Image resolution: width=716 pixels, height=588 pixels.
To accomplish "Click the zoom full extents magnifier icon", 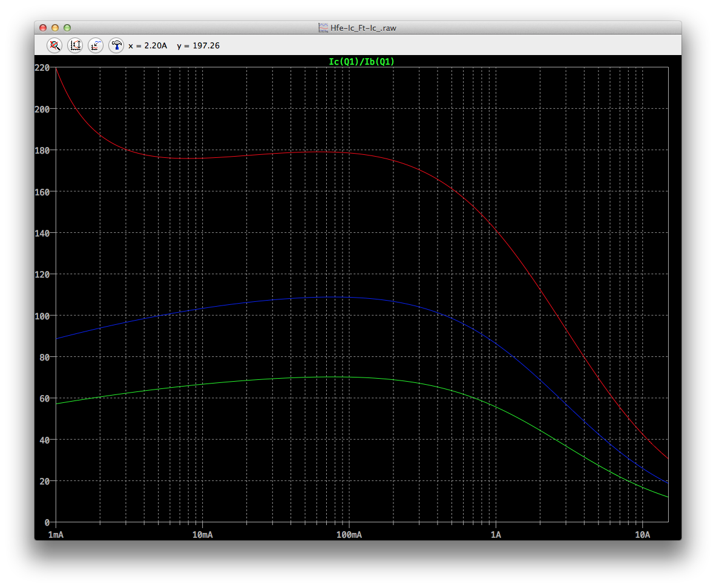I will 54,45.
